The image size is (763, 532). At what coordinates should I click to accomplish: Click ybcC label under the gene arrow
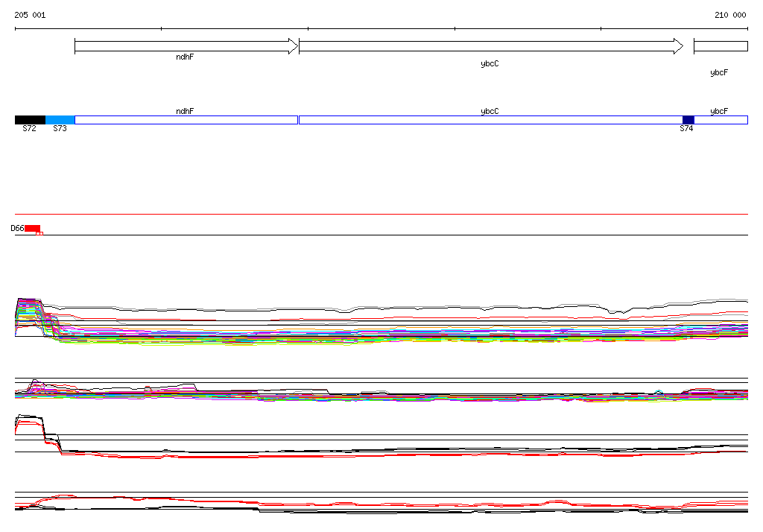coord(490,64)
